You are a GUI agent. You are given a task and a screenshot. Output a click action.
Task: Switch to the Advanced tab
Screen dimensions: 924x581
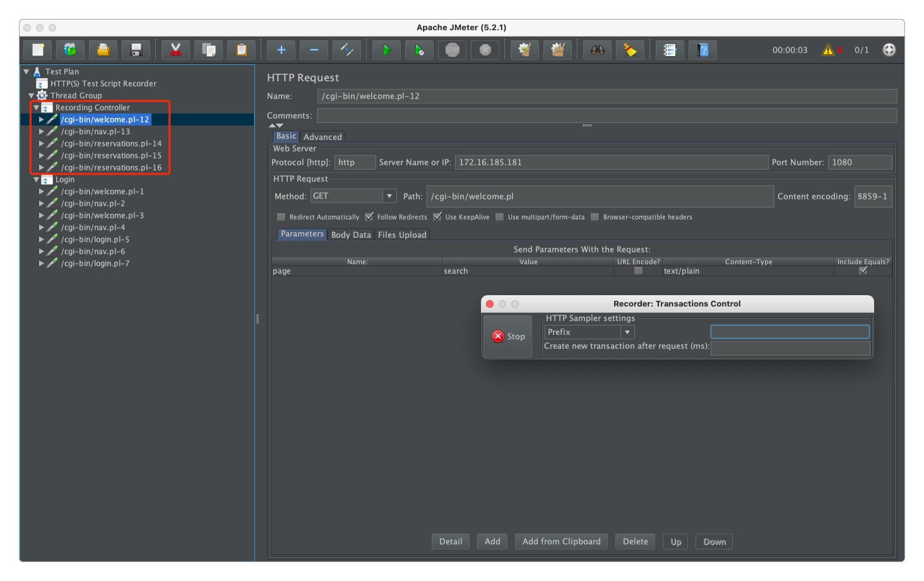click(323, 137)
